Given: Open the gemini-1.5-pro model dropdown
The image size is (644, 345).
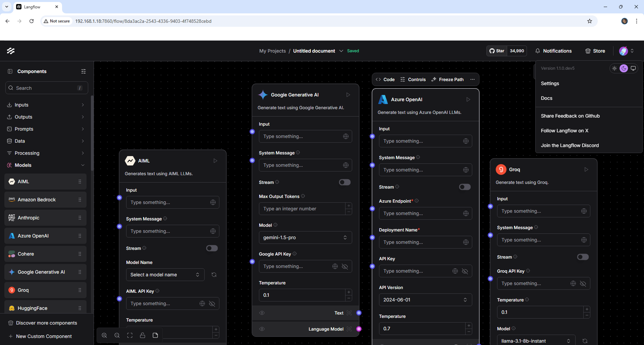Looking at the screenshot, I should pos(305,237).
